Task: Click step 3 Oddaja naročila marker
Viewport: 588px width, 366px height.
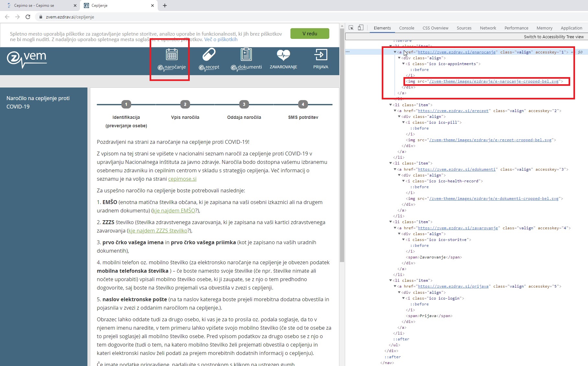Action: (244, 104)
